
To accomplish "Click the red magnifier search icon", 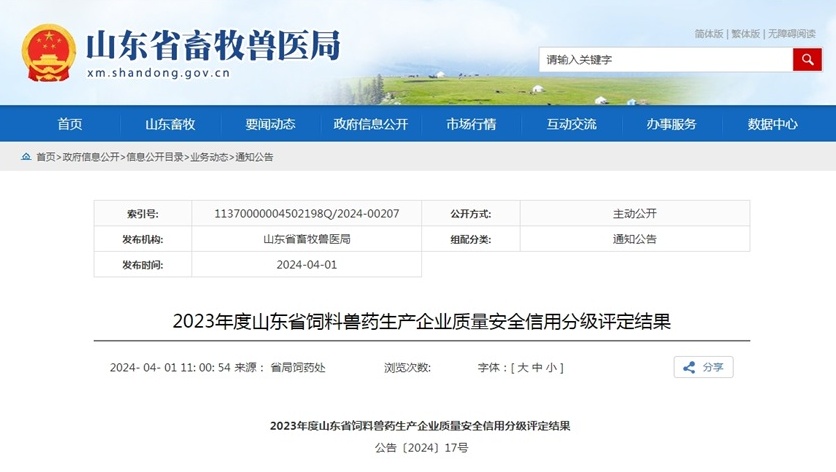I will [x=807, y=60].
